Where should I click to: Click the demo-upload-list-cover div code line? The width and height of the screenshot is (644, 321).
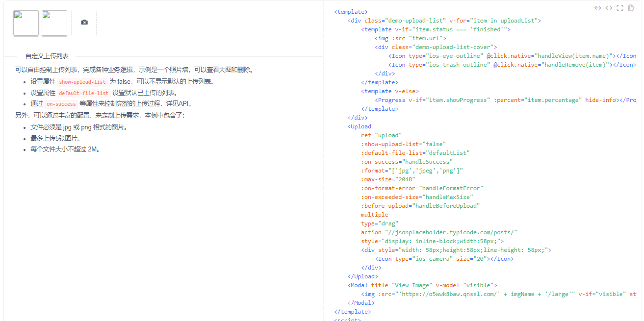436,47
